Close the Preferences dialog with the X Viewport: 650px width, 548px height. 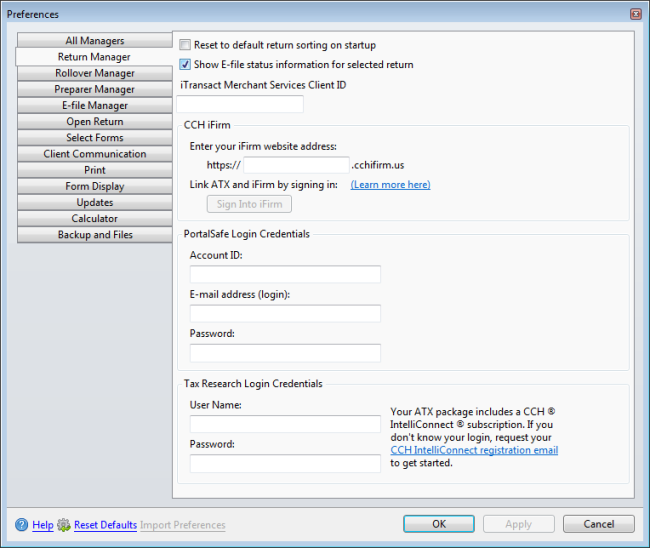point(635,14)
